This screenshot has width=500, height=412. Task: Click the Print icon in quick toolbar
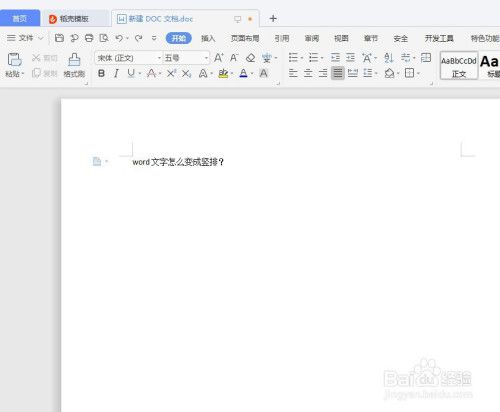pyautogui.click(x=89, y=38)
